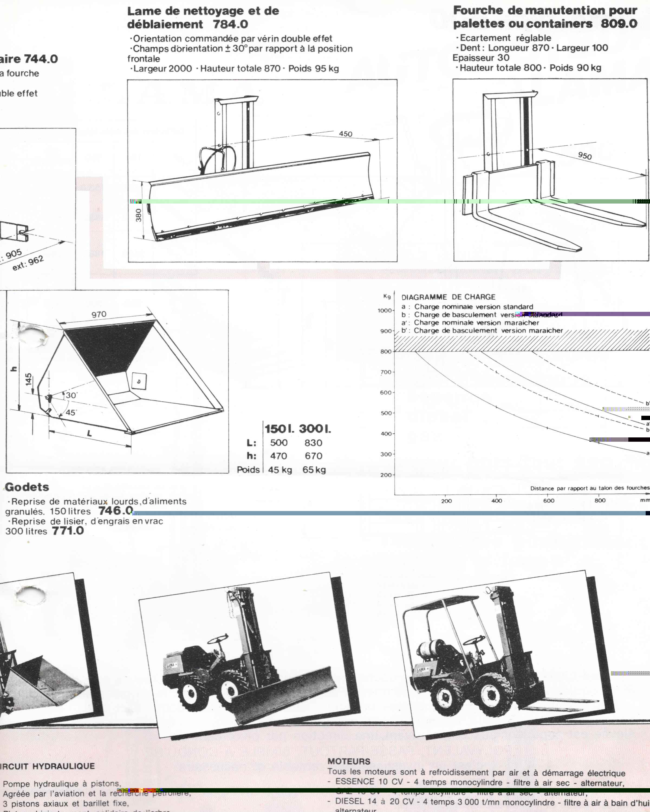This screenshot has height=812, width=650.
Task: Select the bucket reference number '771.0'
Action: [x=68, y=531]
